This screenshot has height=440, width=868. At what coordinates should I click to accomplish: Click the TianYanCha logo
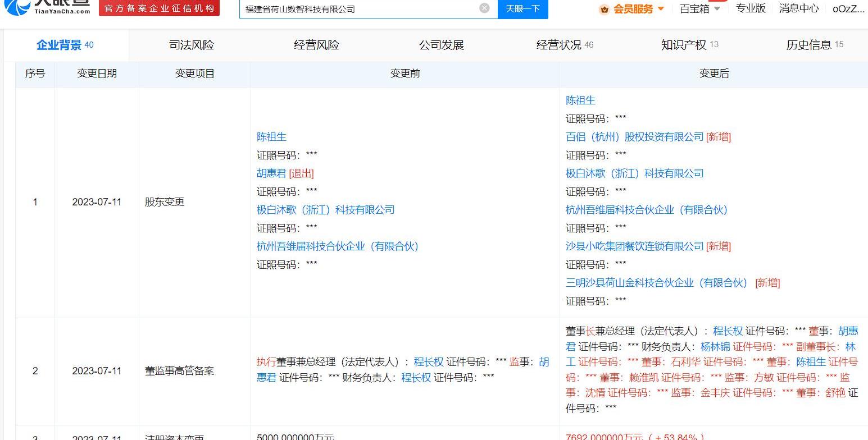(x=48, y=7)
